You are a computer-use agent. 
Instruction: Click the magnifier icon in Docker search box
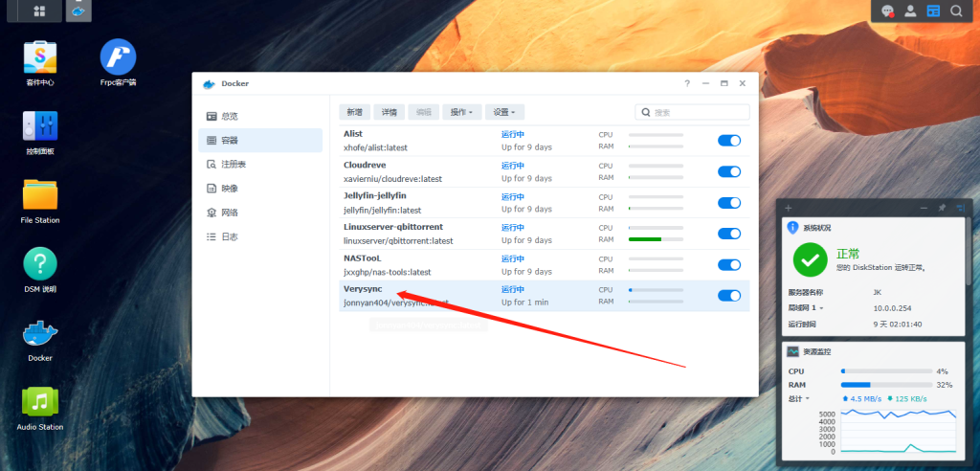(x=646, y=113)
